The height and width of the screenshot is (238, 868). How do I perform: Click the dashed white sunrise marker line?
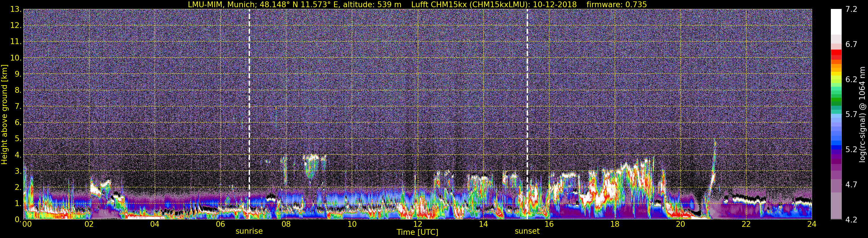point(249,114)
